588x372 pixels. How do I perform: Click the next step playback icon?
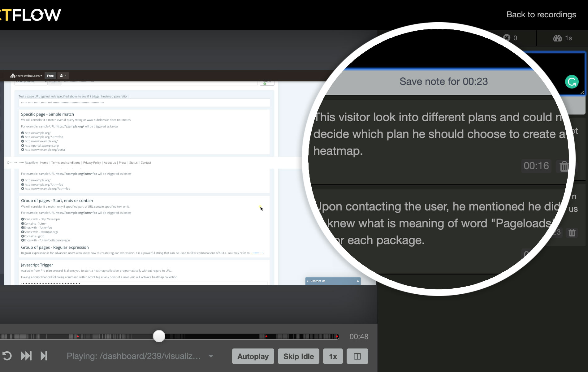point(44,356)
